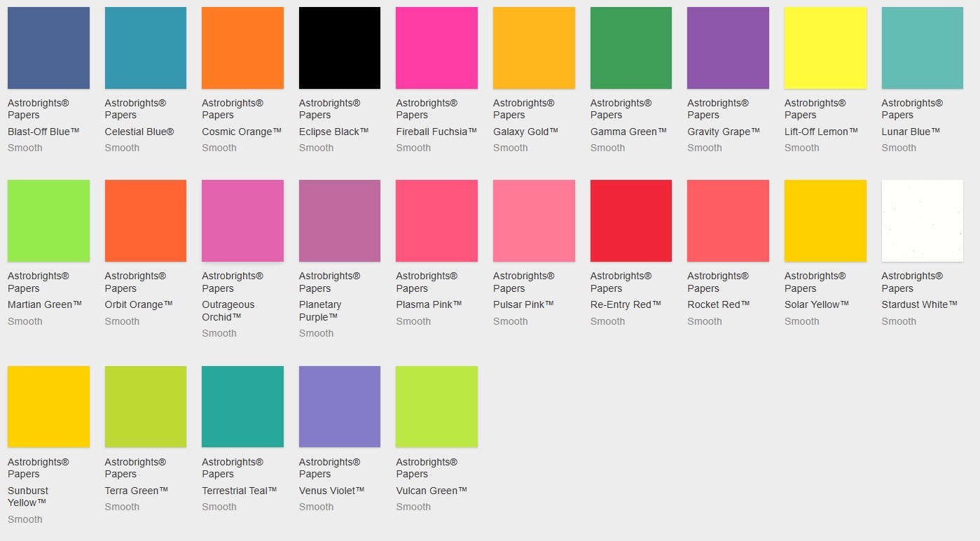Click the Solar Yellow™ name text

pyautogui.click(x=817, y=304)
